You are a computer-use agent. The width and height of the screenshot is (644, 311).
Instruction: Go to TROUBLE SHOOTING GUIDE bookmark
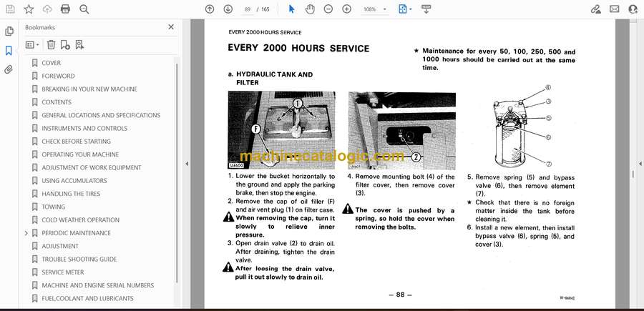coord(79,260)
